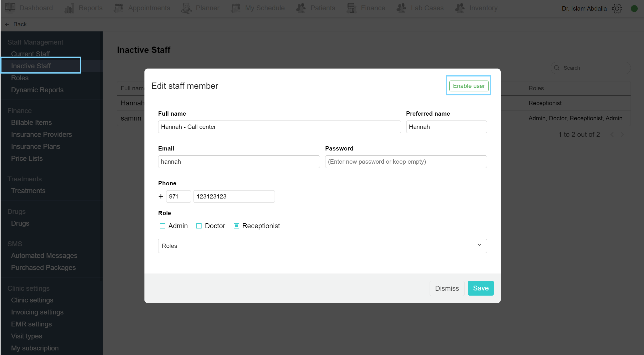This screenshot has height=355, width=644.
Task: Click the Enable user button
Action: pos(469,86)
